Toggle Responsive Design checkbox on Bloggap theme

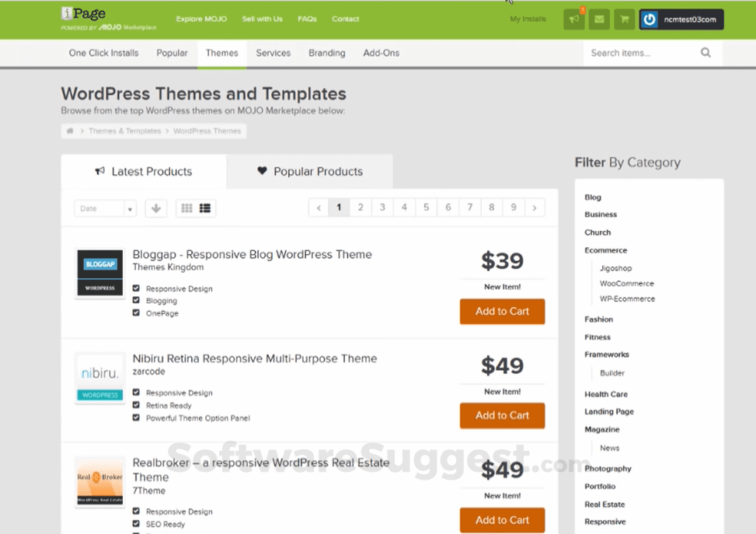(135, 288)
